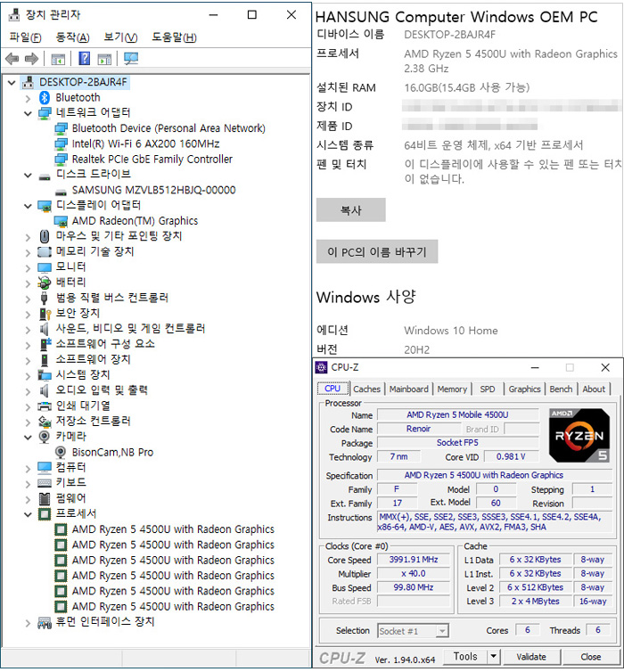Image resolution: width=624 pixels, height=672 pixels.
Task: Click the SAMSUNG disk drive icon
Action: tap(62, 191)
